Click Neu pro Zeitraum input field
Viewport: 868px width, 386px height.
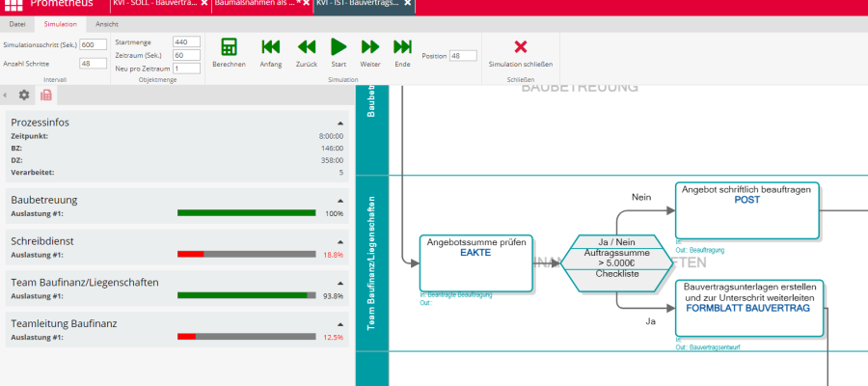(186, 69)
